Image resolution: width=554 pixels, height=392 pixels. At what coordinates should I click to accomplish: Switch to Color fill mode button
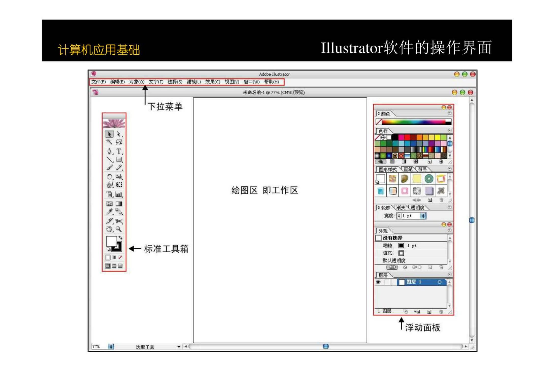[x=108, y=257]
